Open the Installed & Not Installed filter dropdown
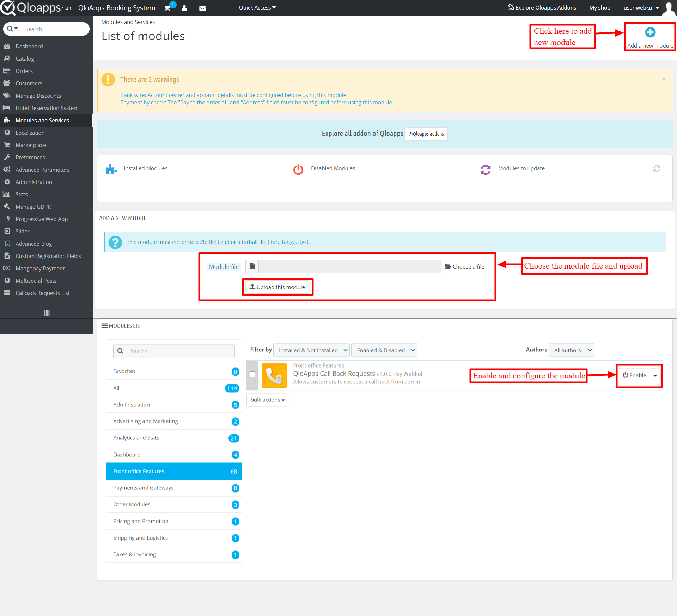 point(312,350)
